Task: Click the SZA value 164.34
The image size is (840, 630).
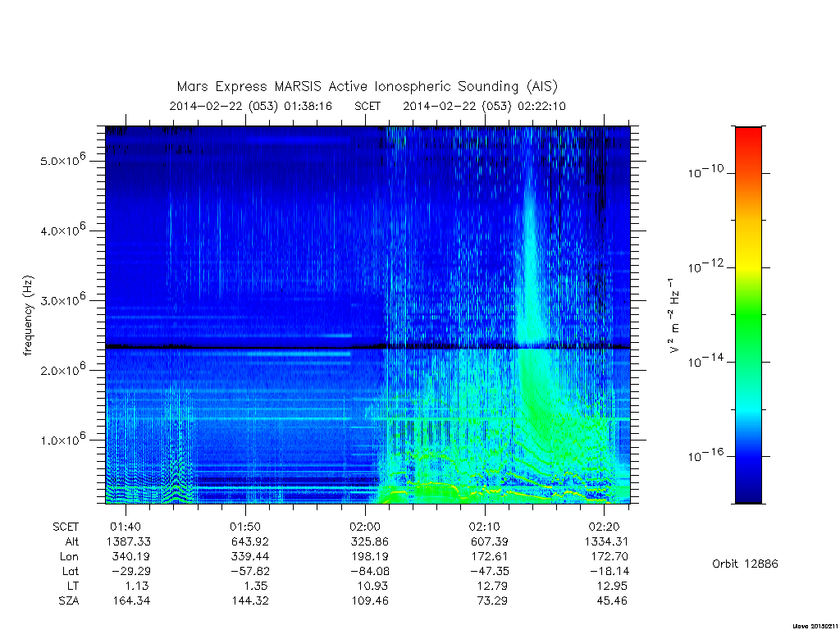Action: [x=131, y=600]
